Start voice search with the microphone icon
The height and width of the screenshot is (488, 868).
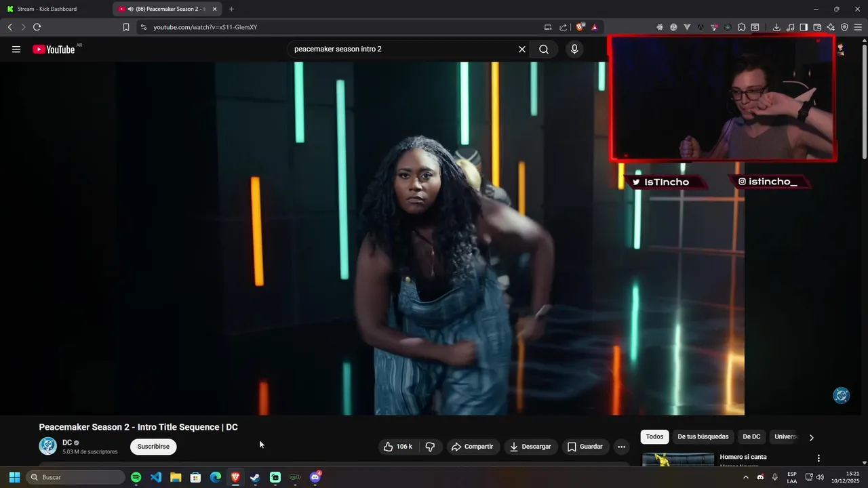tap(574, 49)
